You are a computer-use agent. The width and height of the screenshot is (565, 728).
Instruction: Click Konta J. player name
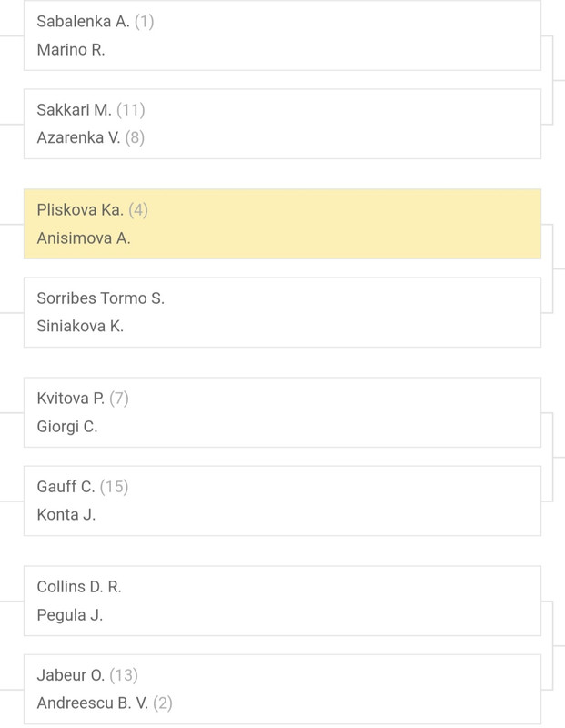tap(66, 515)
